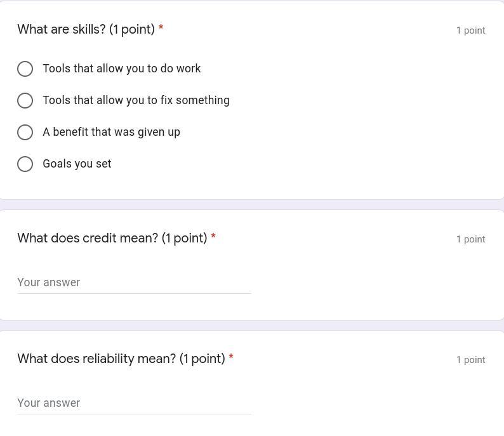Click the '1 point' label on the reliability question
504x436 pixels.
coord(470,360)
